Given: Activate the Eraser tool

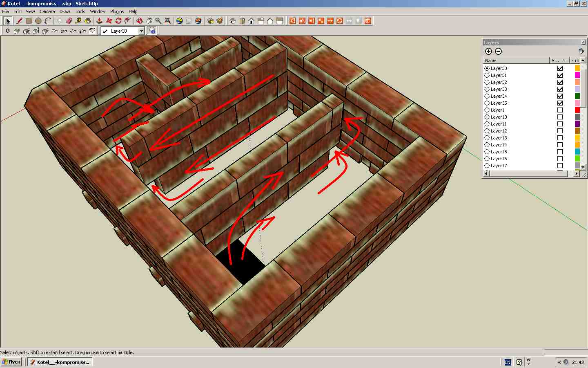Looking at the screenshot, I should [69, 21].
